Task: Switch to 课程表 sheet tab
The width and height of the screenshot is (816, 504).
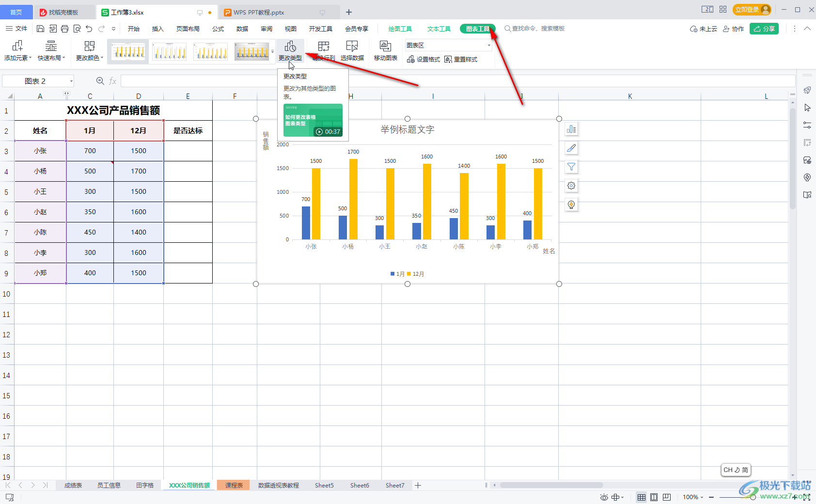Action: 234,485
